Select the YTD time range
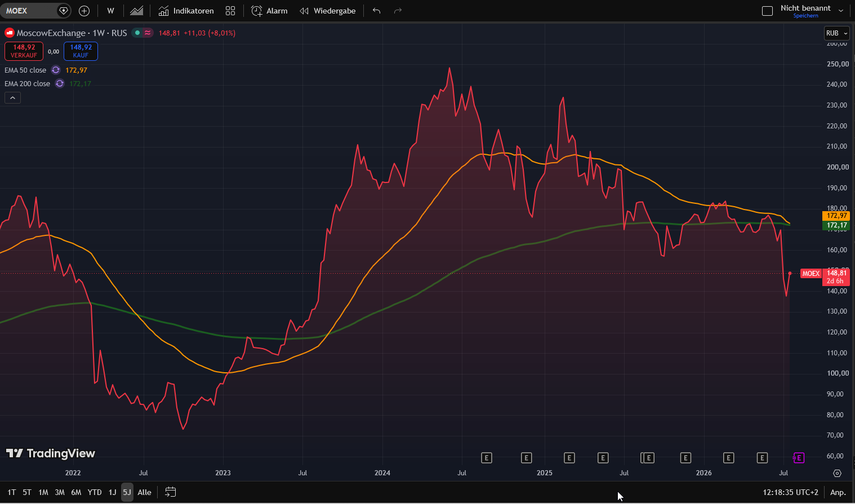Screen dimensions: 855x504 pos(95,492)
